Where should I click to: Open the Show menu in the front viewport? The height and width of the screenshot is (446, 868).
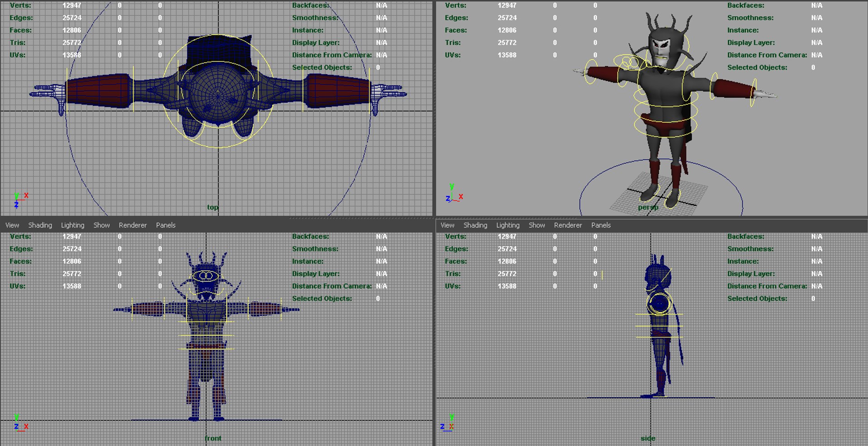click(102, 225)
